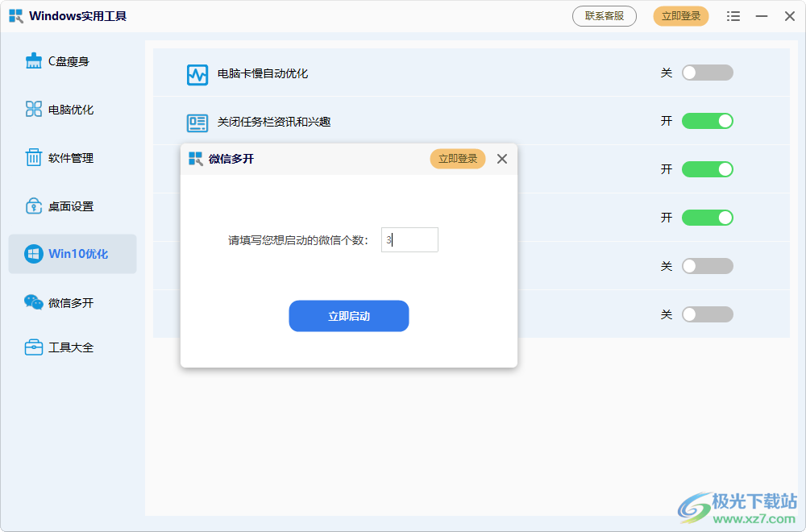Click the 工具大全 toolbox icon
The height and width of the screenshot is (532, 806).
click(x=34, y=347)
